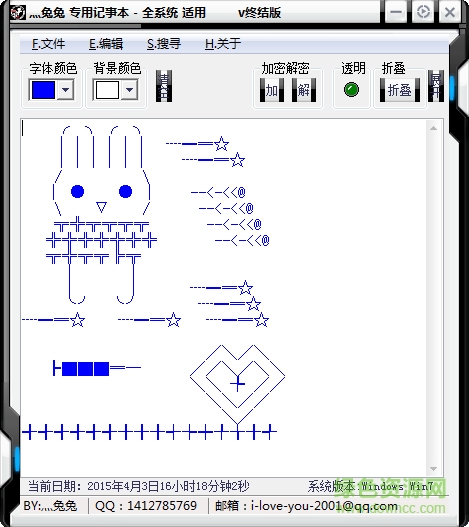Click the 折叠 fold button
This screenshot has width=469, height=527.
(x=400, y=90)
